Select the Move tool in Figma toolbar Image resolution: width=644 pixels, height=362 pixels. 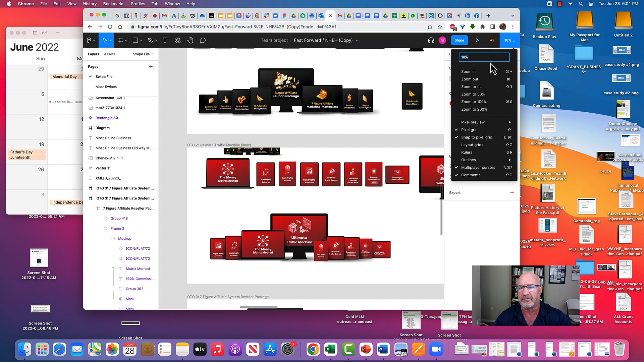click(x=105, y=40)
